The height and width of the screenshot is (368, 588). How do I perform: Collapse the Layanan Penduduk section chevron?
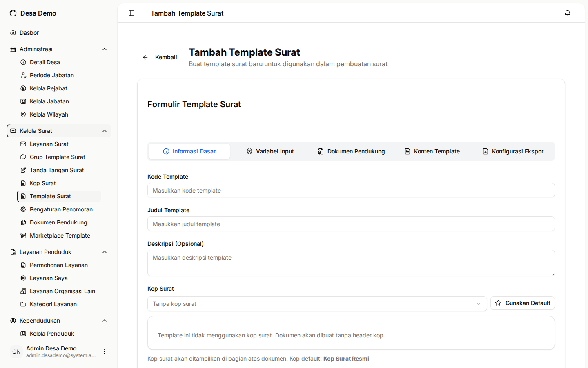click(x=105, y=252)
